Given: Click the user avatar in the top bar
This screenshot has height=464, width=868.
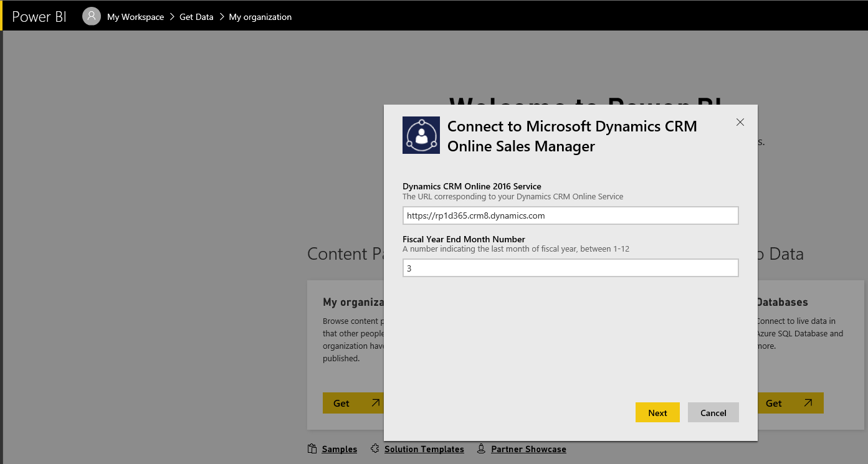Looking at the screenshot, I should click(91, 16).
